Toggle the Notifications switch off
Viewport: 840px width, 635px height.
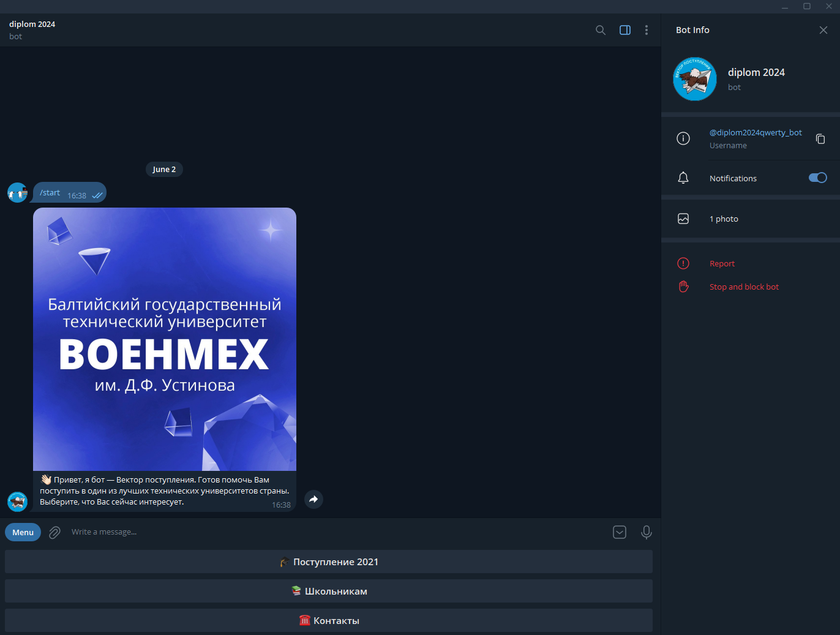[x=817, y=178]
